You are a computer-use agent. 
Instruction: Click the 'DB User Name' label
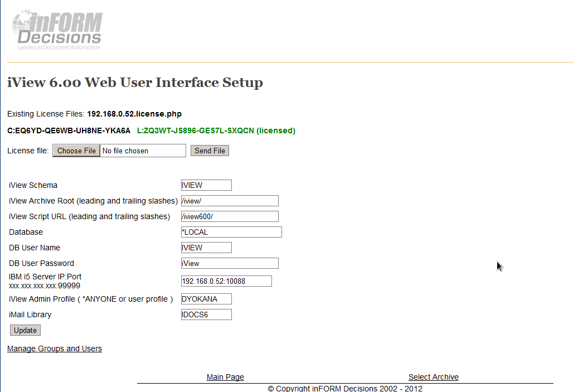(x=35, y=248)
